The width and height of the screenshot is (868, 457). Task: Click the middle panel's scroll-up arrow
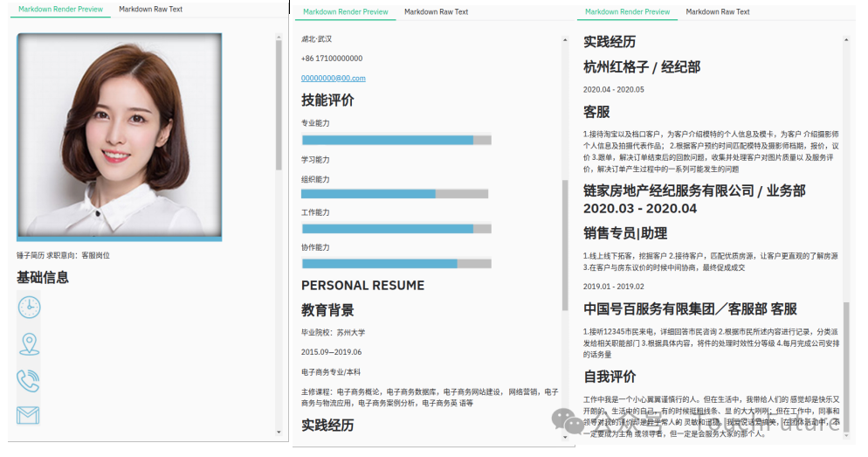click(x=565, y=38)
